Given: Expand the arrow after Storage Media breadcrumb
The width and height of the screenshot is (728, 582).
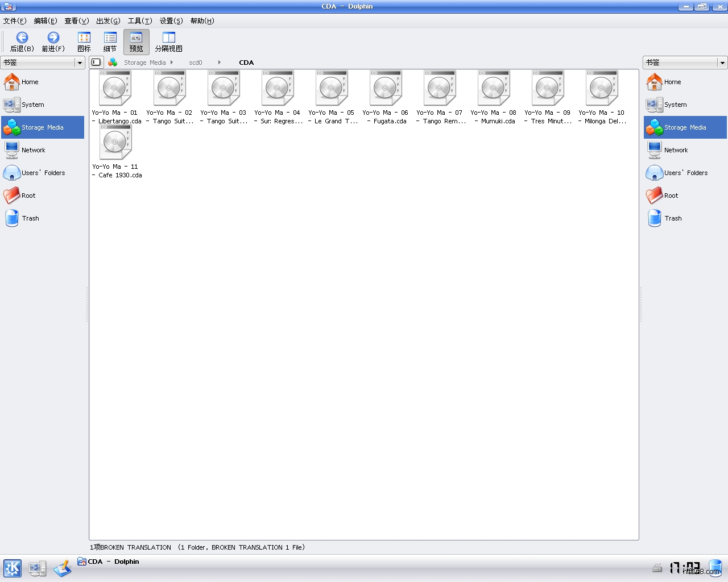Looking at the screenshot, I should tap(171, 63).
